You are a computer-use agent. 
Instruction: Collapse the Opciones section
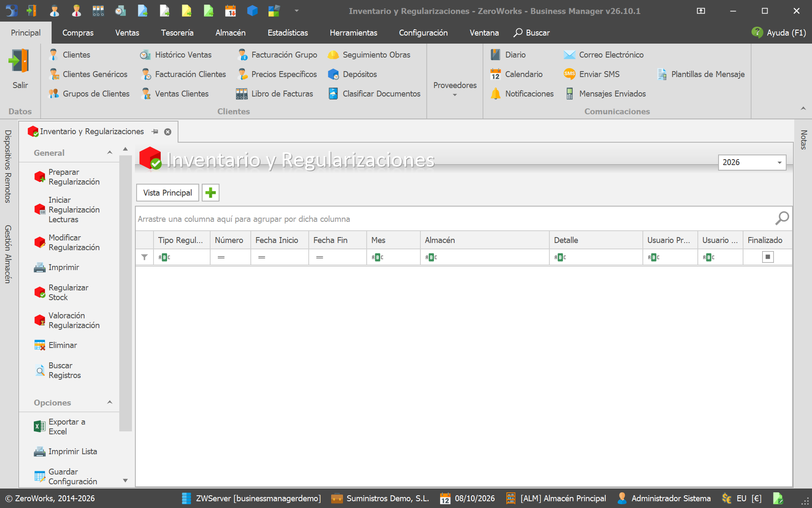coord(110,403)
